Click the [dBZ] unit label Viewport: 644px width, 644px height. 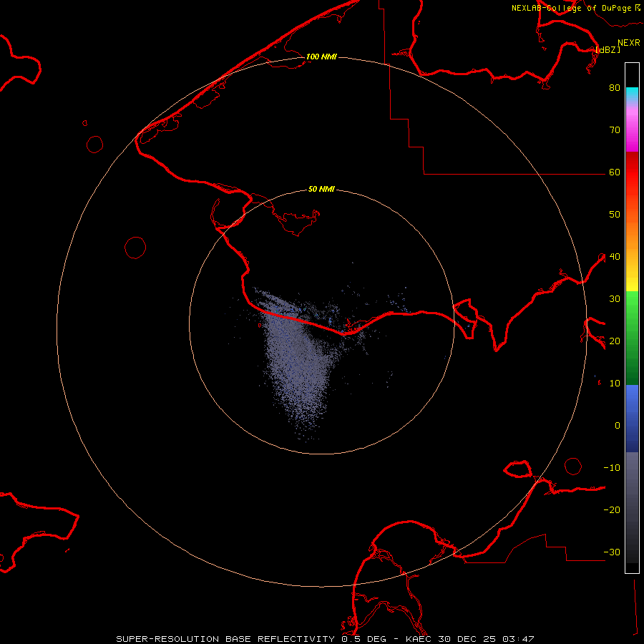[x=608, y=49]
